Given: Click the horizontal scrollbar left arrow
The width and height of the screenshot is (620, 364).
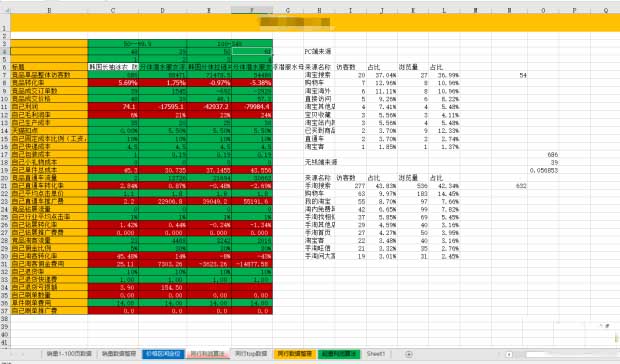Looking at the screenshot, I should click(x=509, y=355).
